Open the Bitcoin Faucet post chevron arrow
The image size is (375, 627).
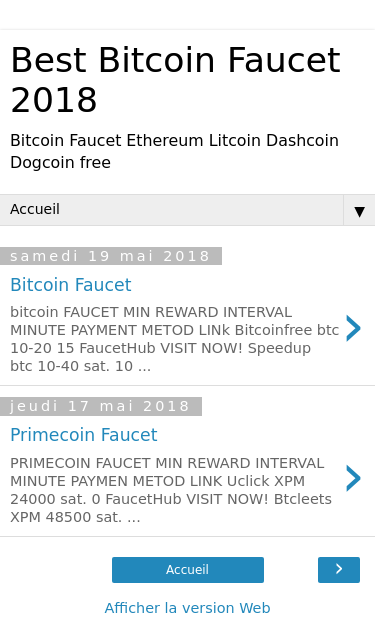pos(353,328)
